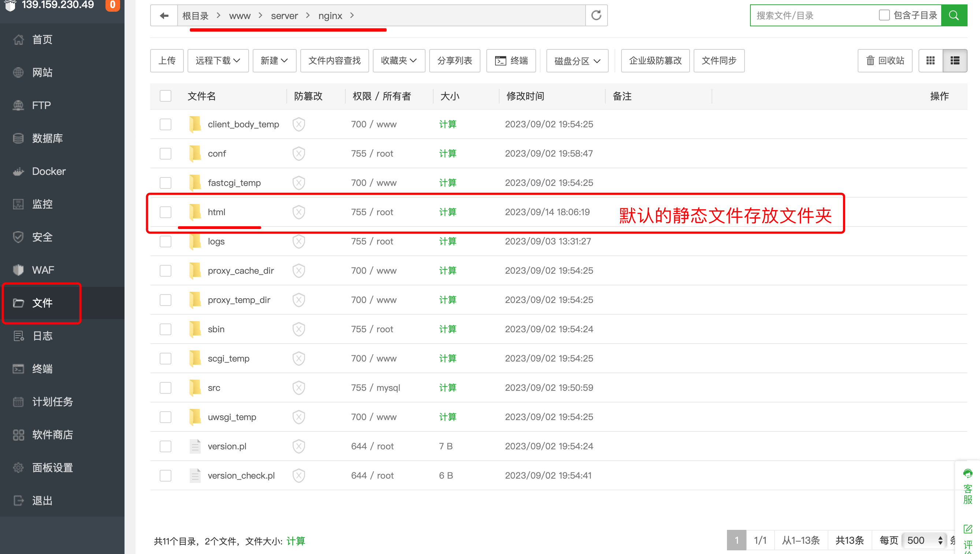Expand 收藏夹 favorites dropdown
This screenshot has height=554, width=980.
click(399, 60)
